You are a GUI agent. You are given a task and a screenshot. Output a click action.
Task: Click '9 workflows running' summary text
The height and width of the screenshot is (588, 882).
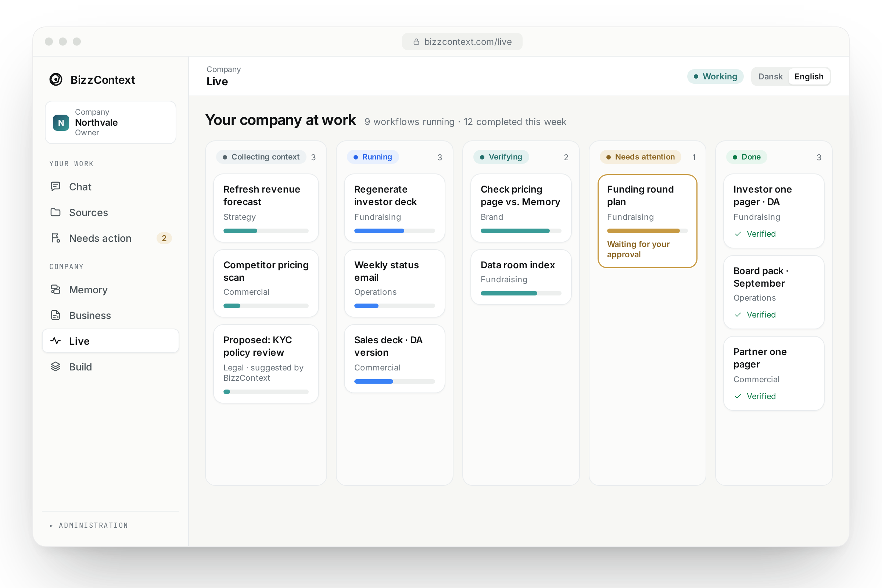[409, 122]
